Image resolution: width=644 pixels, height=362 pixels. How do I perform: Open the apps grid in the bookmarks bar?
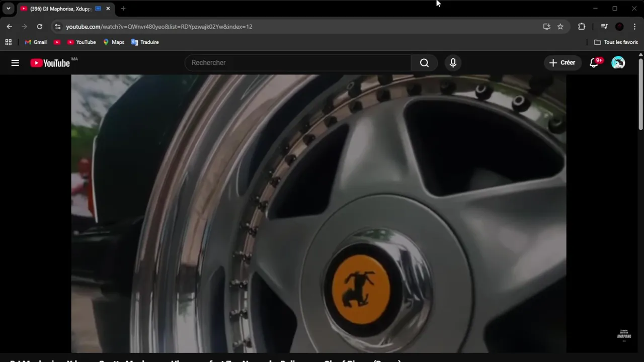(9, 42)
